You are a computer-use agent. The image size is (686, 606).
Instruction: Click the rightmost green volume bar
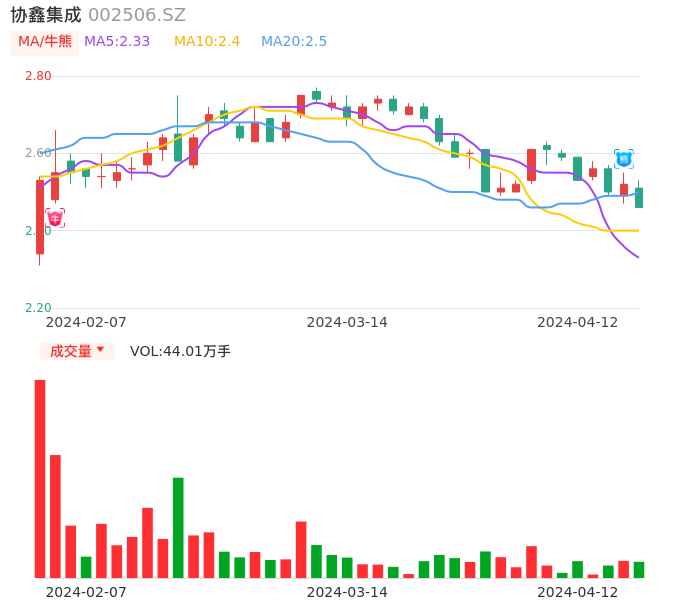click(x=639, y=569)
